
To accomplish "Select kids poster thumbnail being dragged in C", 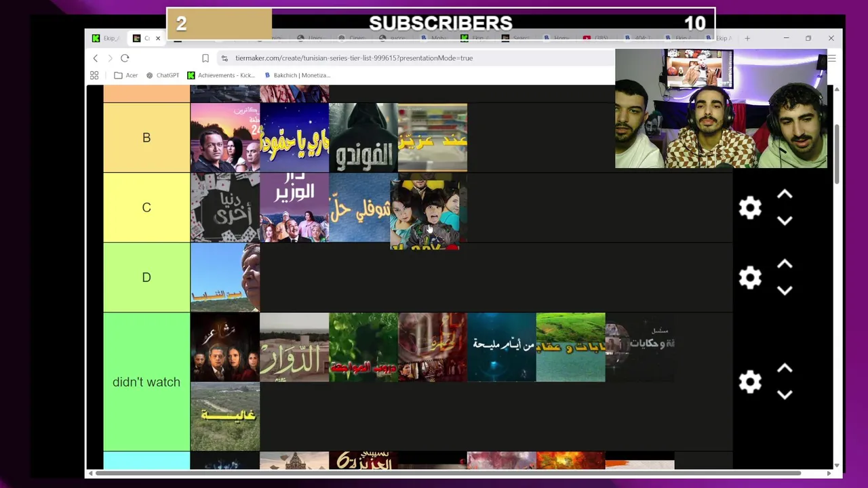I will 425,213.
